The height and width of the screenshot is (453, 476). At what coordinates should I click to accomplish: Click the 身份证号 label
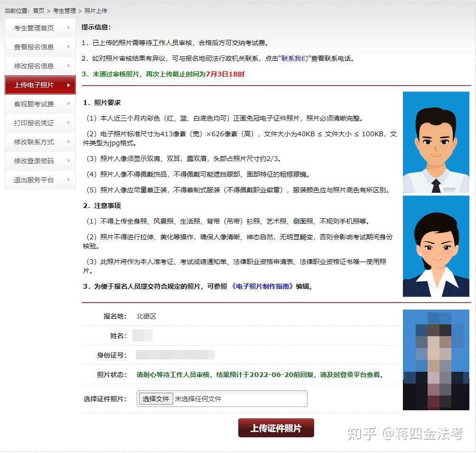(112, 355)
